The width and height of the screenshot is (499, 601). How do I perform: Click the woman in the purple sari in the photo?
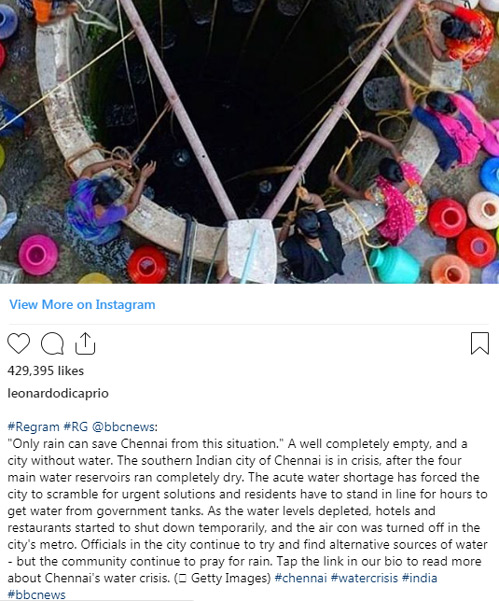point(102,202)
